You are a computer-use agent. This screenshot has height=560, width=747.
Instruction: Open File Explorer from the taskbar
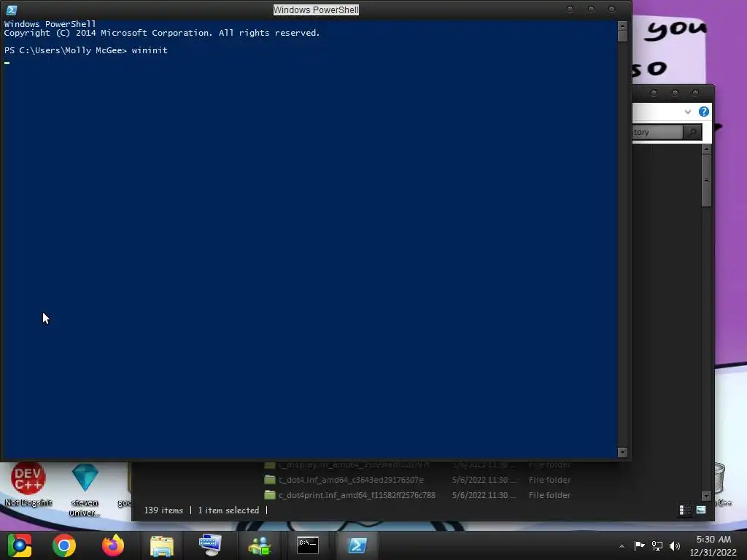pos(162,545)
